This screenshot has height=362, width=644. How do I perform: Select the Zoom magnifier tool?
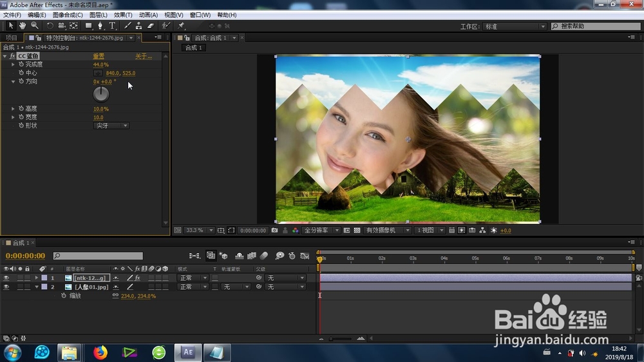pyautogui.click(x=35, y=26)
